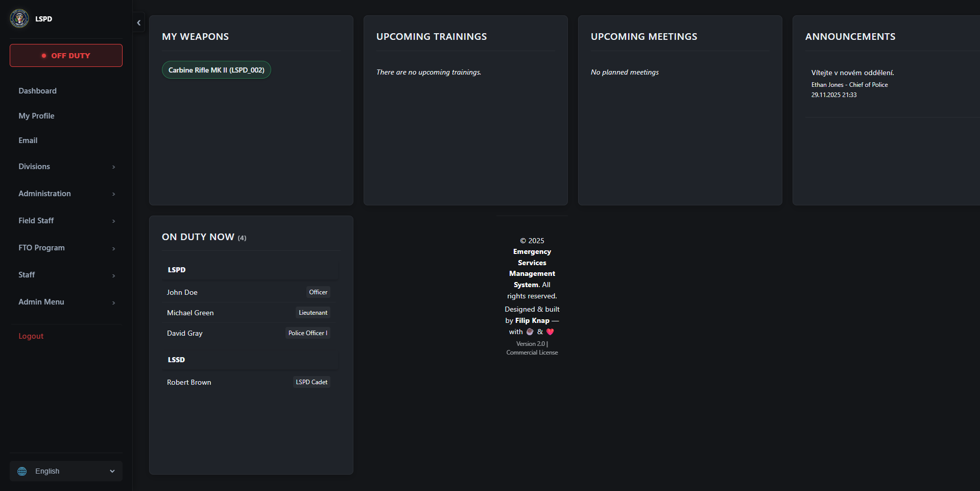Expand the Field Staff submenu
980x491 pixels.
66,221
